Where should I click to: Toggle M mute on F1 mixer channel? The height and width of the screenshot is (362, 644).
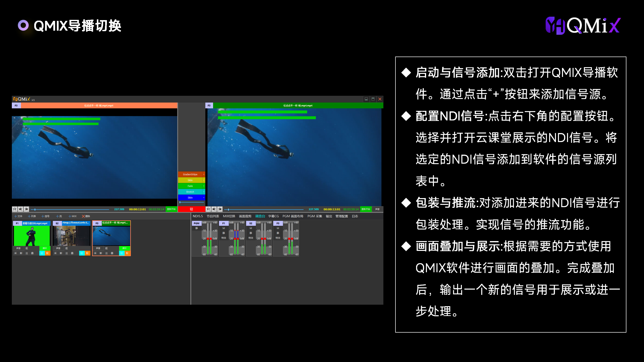223,228
